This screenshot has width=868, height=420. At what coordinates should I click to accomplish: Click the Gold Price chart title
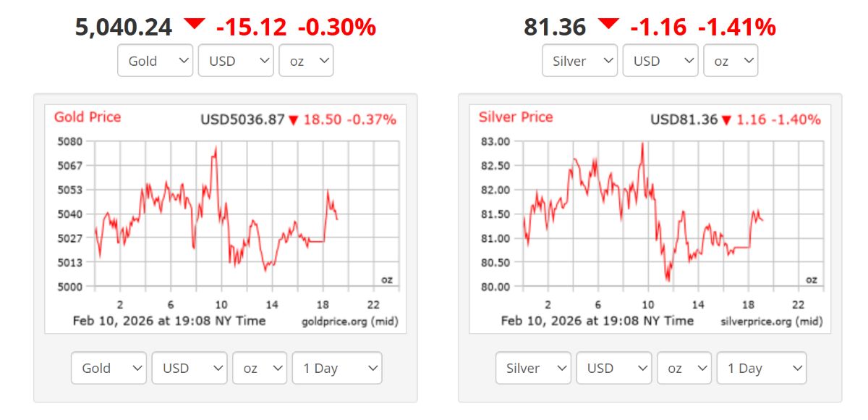(87, 117)
